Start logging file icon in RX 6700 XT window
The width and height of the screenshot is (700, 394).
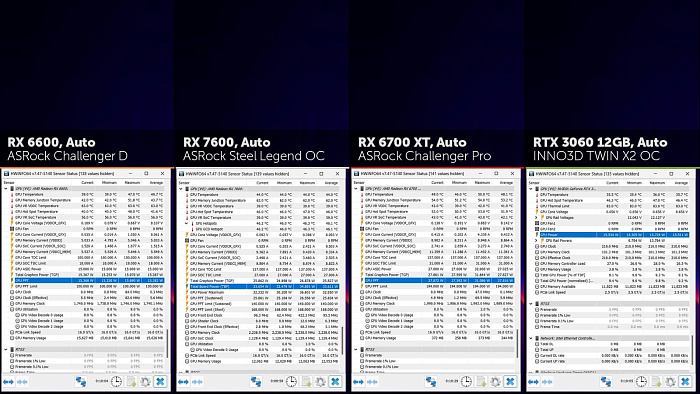pyautogui.click(x=481, y=382)
